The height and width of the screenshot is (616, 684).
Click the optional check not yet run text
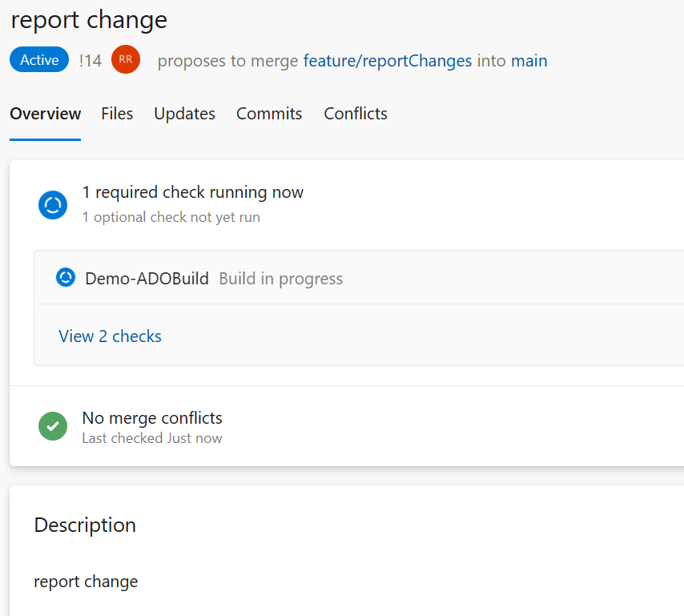click(171, 217)
